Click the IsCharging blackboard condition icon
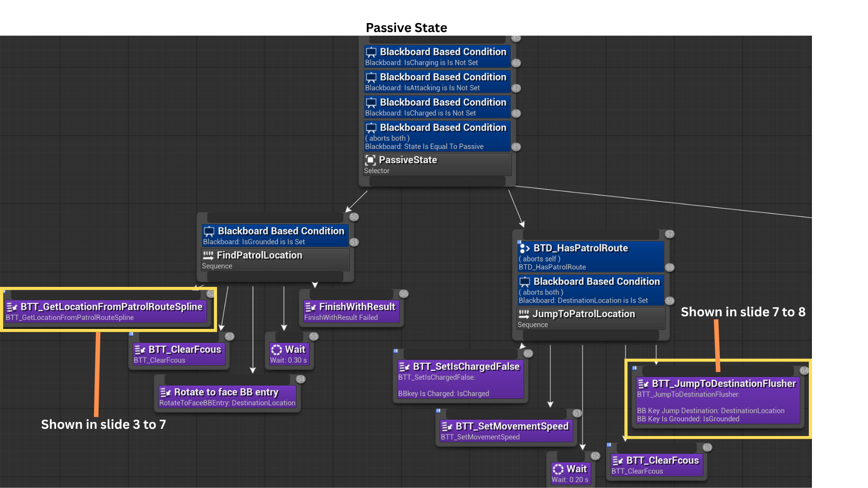 [371, 52]
